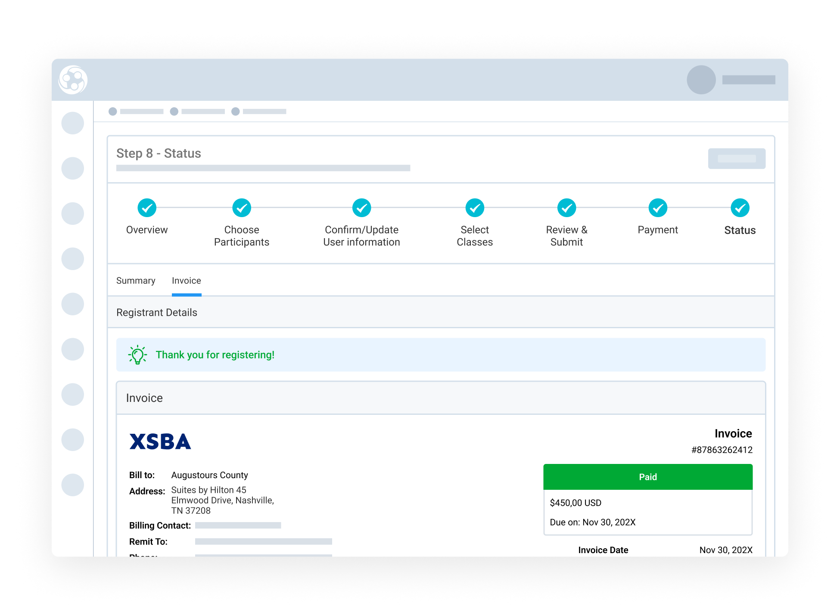Go to Review & Submit step checkmark
Image resolution: width=840 pixels, height=616 pixels.
tap(566, 208)
